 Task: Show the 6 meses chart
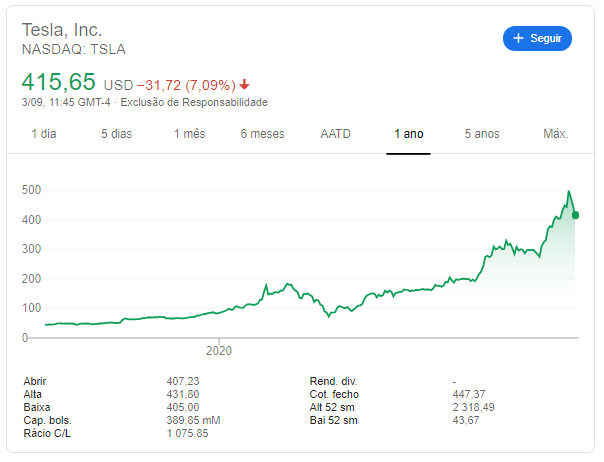pos(262,134)
